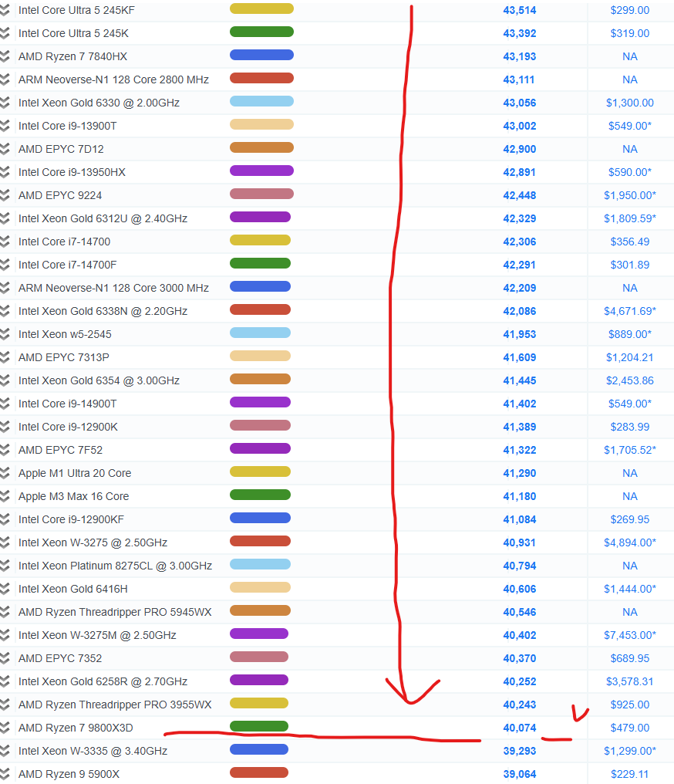Open the AMD EPYC 7313P CPU link
Viewport: 674px width, 784px height.
pos(64,357)
